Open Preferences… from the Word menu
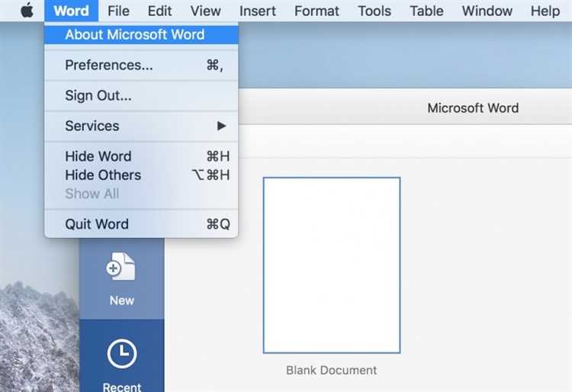 click(x=141, y=66)
